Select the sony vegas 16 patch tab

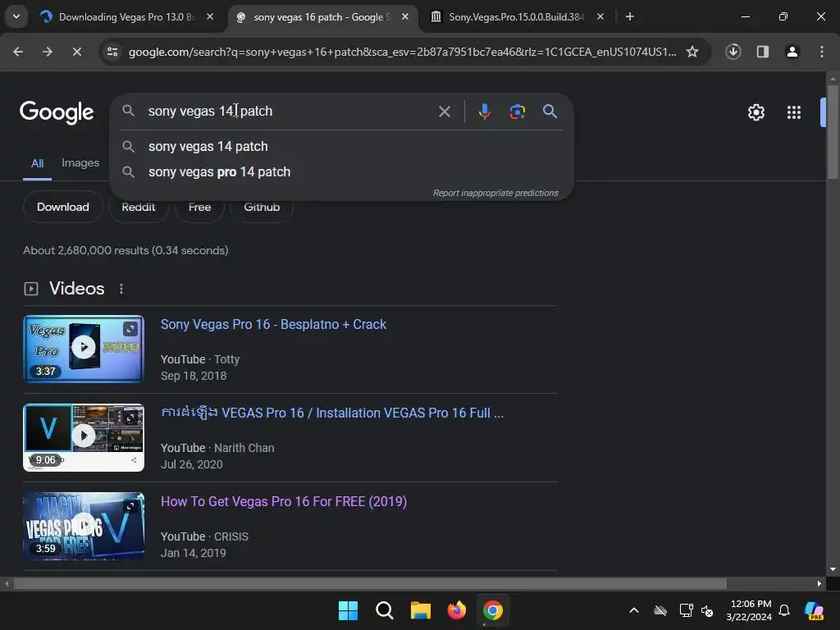[x=322, y=16]
